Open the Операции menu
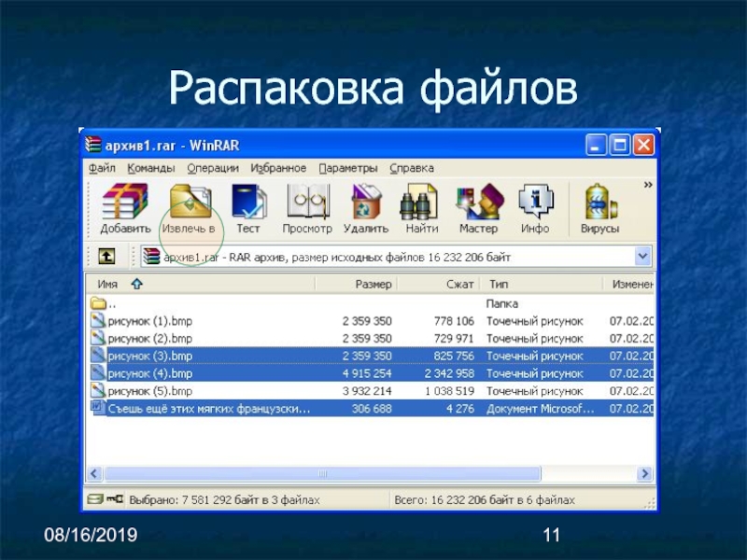The width and height of the screenshot is (747, 560). coord(213,168)
